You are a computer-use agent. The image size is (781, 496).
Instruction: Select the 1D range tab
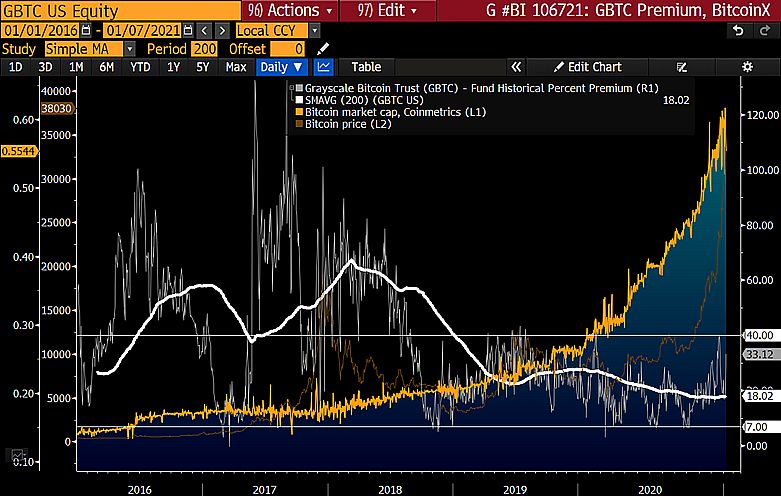click(15, 67)
